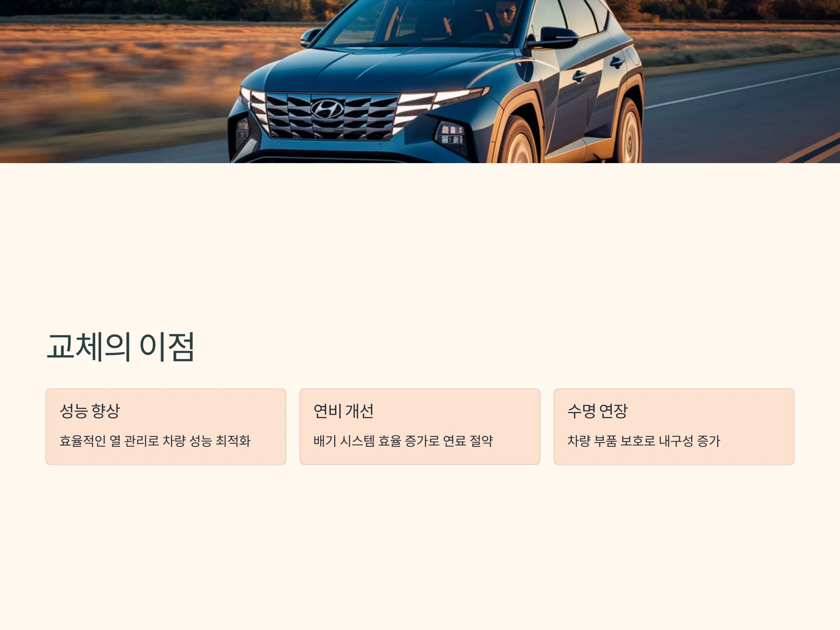The height and width of the screenshot is (630, 840).
Task: Click the 연비 개선 title text
Action: click(343, 411)
